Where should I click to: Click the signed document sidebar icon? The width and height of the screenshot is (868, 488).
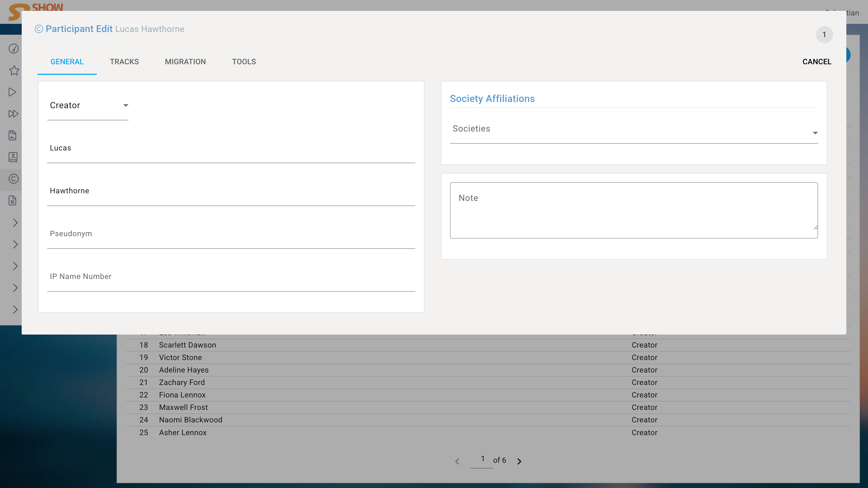click(x=12, y=135)
